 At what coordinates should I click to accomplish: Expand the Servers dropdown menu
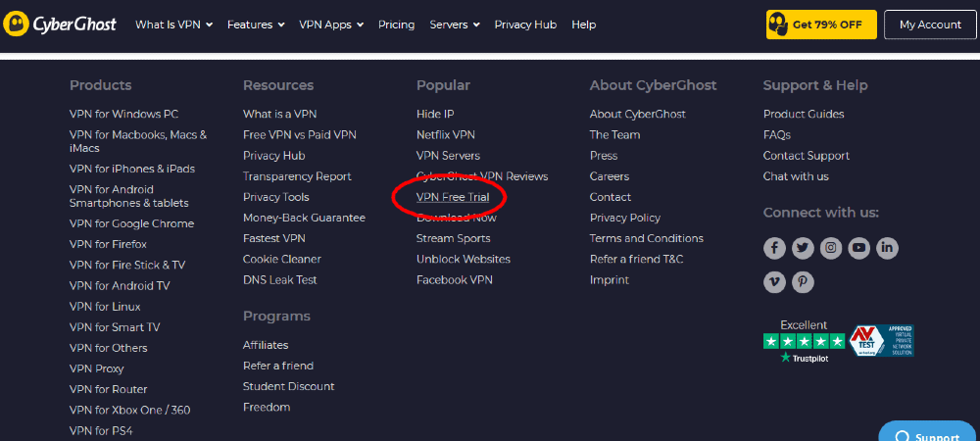(x=455, y=24)
